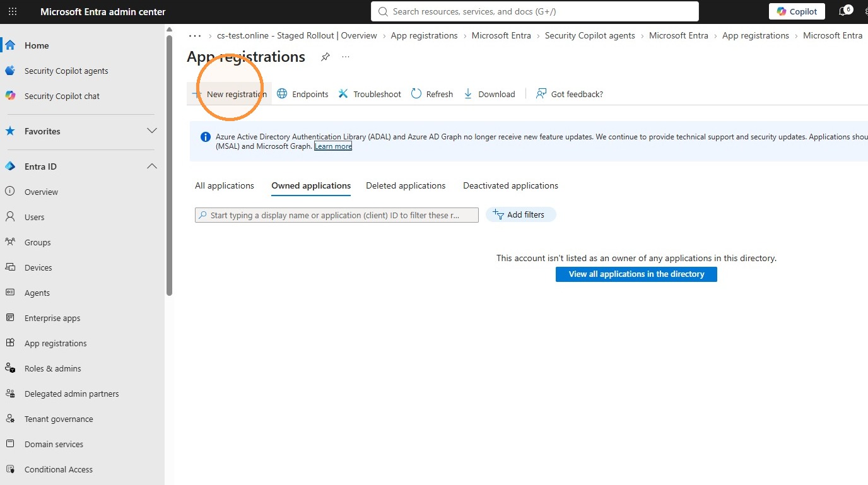Download the app registrations list
The width and height of the screenshot is (868, 485).
tap(490, 94)
